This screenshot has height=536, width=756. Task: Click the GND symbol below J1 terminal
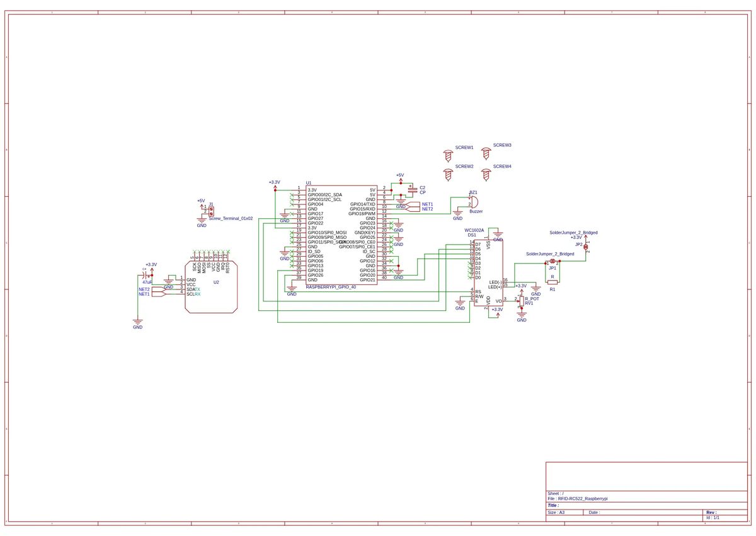[x=202, y=222]
